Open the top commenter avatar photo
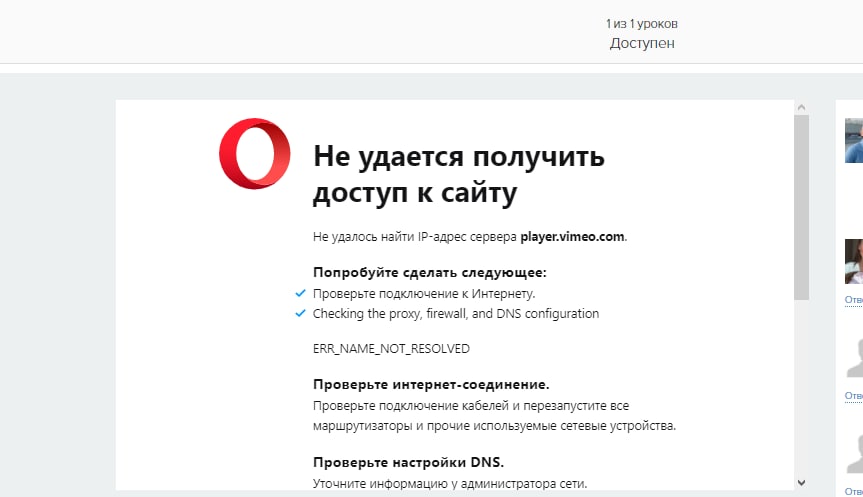 pos(854,140)
